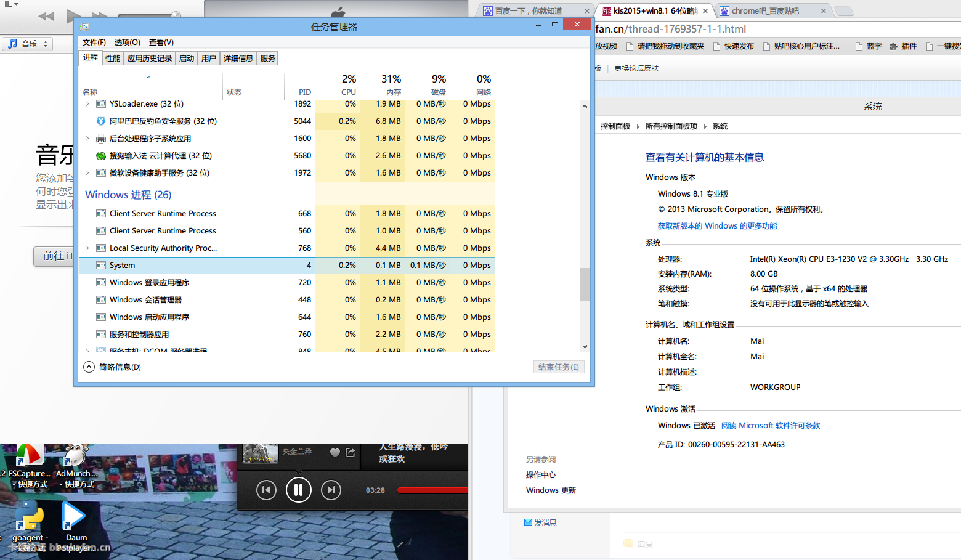Viewport: 961px width, 560px height.
Task: Click the 更换论坛皮肤 link
Action: 636,68
